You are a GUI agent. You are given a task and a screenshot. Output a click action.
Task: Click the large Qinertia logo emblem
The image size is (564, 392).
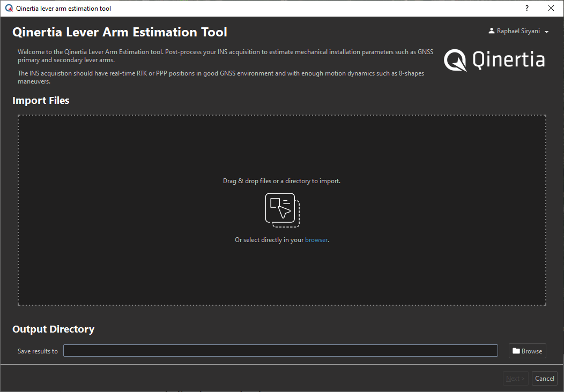pyautogui.click(x=455, y=60)
